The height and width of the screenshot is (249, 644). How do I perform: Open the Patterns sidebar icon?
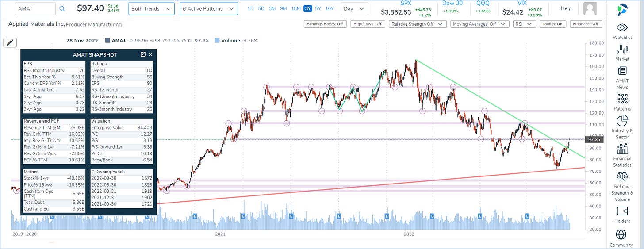coord(622,98)
